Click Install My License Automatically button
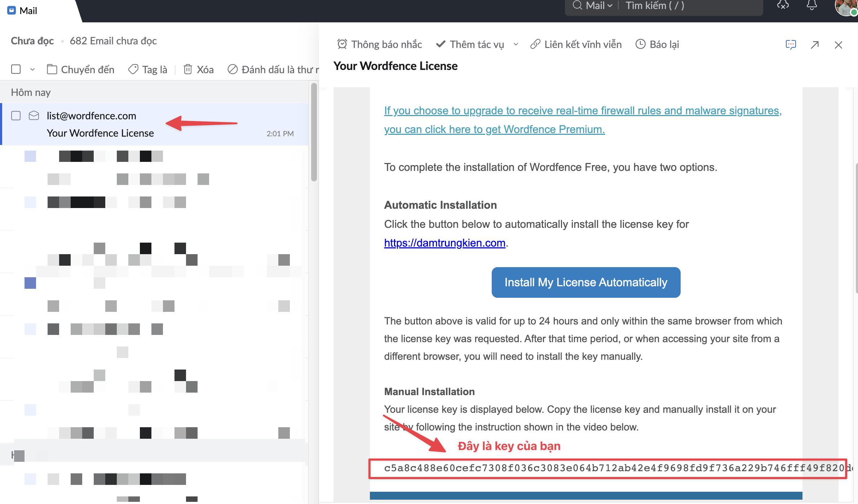The image size is (858, 504). [586, 282]
